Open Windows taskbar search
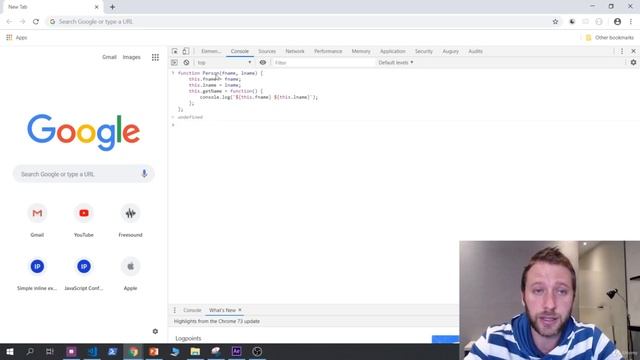The height and width of the screenshot is (360, 640). (30, 351)
